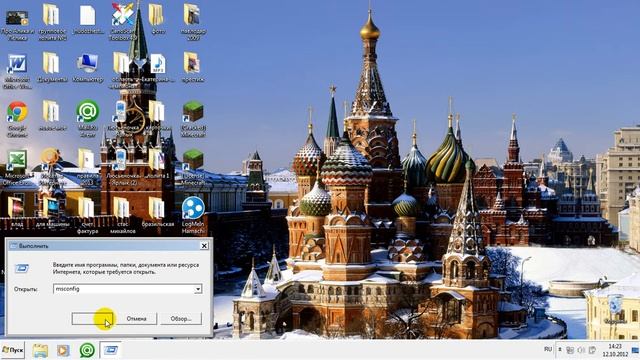Click the network tray icon
Image resolution: width=640 pixels, height=360 pixels.
tap(570, 350)
